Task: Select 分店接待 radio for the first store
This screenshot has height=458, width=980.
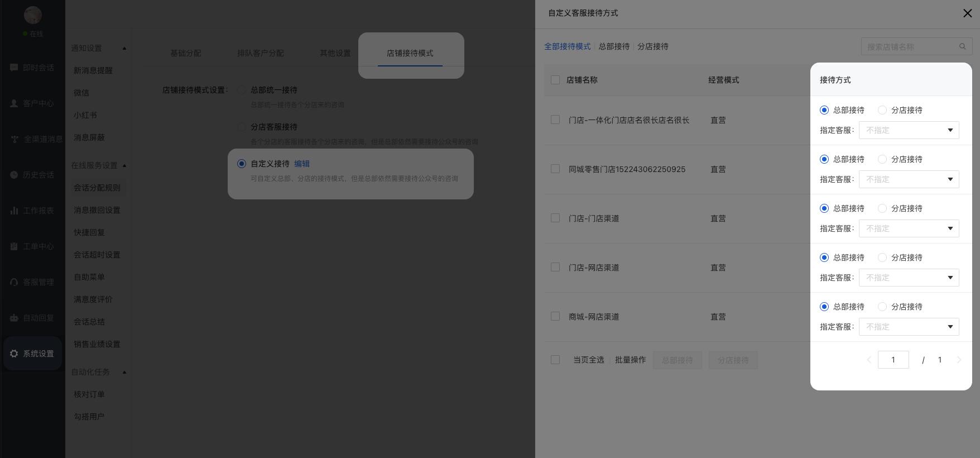Action: coord(882,110)
